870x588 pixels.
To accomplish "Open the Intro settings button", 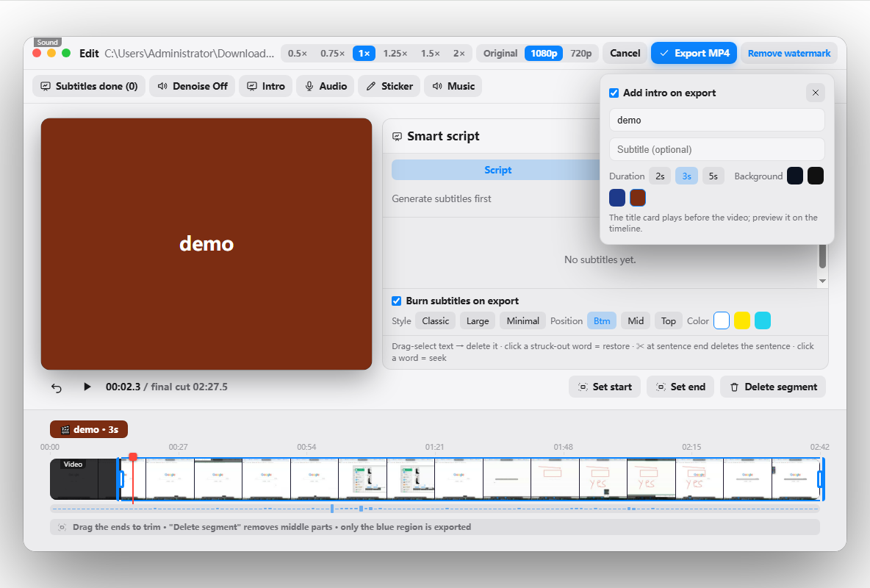I will tap(266, 86).
